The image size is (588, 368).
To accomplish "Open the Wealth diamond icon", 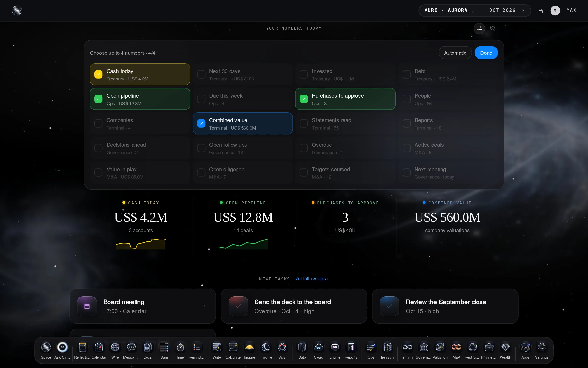I will tap(505, 350).
